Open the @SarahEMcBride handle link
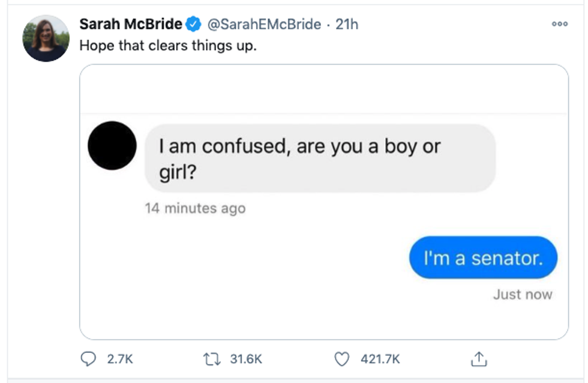This screenshot has width=588, height=383. (x=264, y=25)
